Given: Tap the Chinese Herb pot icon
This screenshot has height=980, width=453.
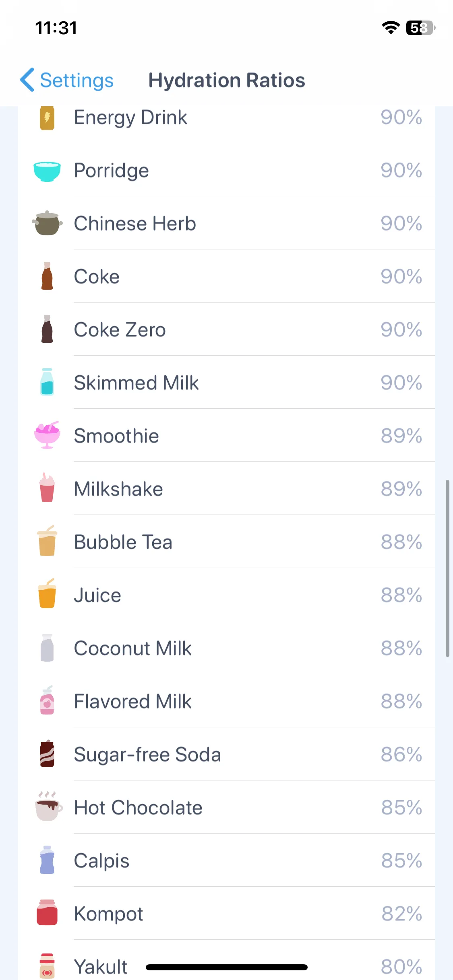Looking at the screenshot, I should 47,223.
